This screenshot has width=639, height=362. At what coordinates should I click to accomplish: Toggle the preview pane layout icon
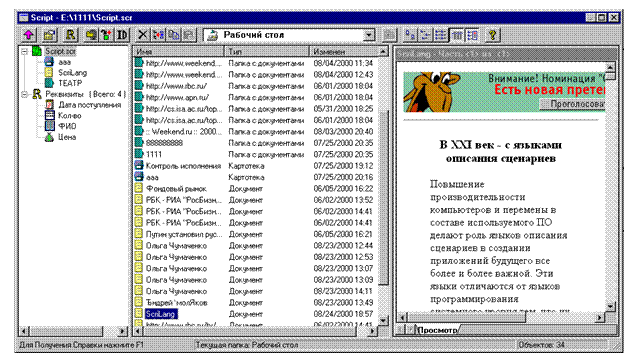click(472, 35)
